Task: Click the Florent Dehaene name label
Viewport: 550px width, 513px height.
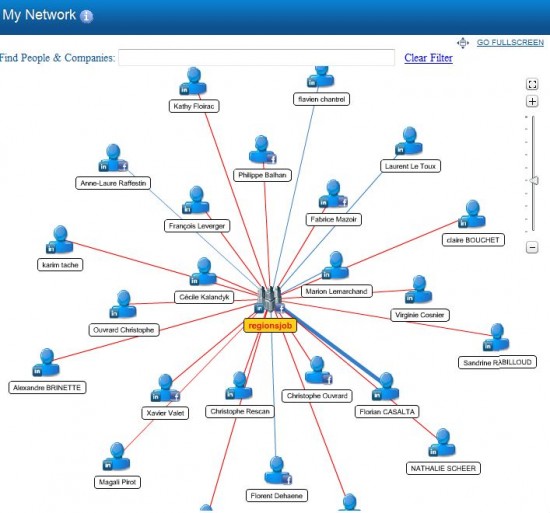Action: 277,496
